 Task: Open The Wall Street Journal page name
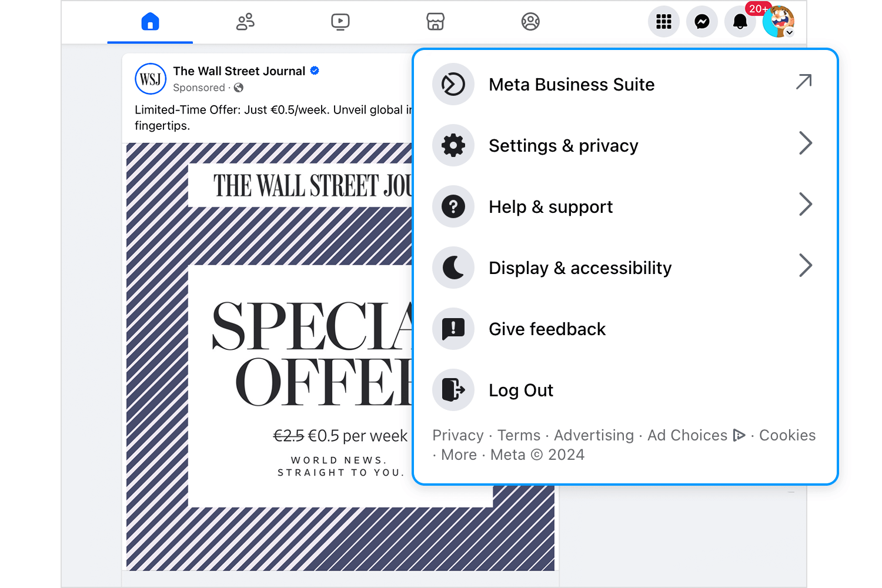tap(239, 71)
